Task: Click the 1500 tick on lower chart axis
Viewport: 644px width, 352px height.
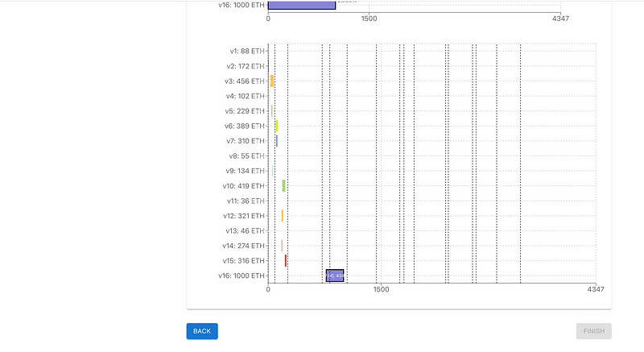Action: pyautogui.click(x=381, y=289)
